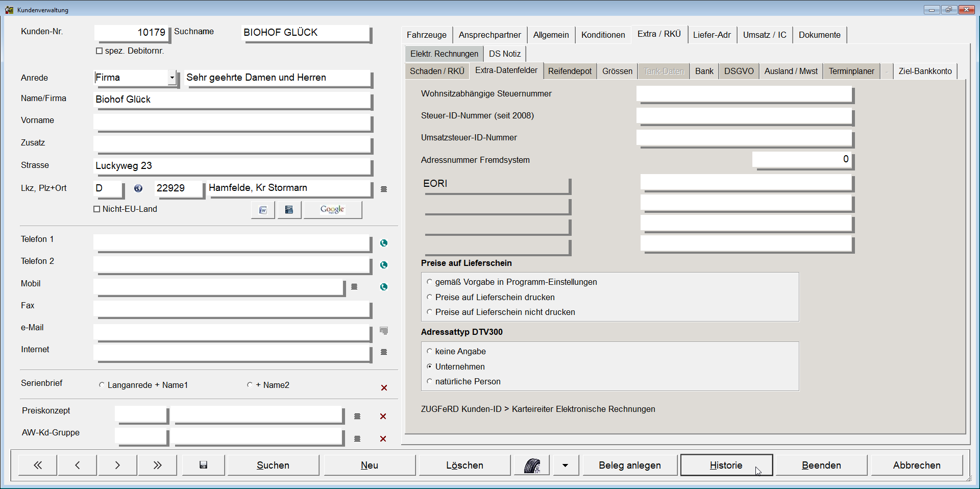Screen dimensions: 980x489
Task: Enable the spez. Debitornr. checkbox
Action: click(x=100, y=51)
